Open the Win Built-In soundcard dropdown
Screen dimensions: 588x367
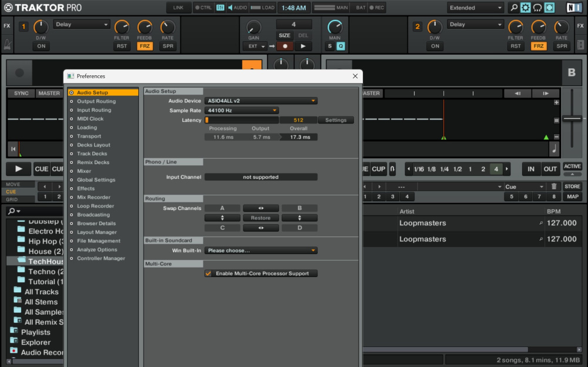(261, 251)
